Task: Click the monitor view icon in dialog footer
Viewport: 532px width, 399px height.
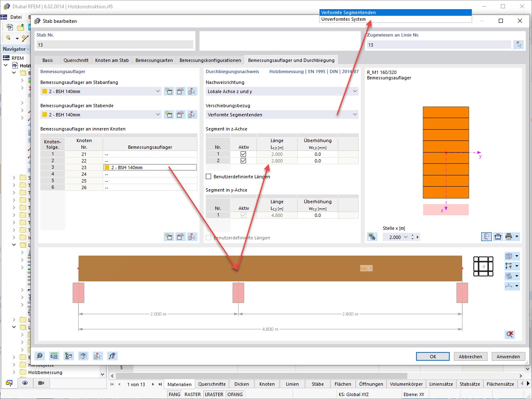Action: 83,356
